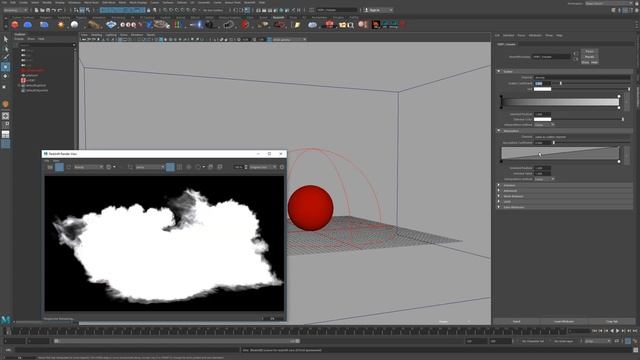Image resolution: width=640 pixels, height=360 pixels.
Task: Click the Select button at Attribute Editor bottom
Action: click(516, 322)
